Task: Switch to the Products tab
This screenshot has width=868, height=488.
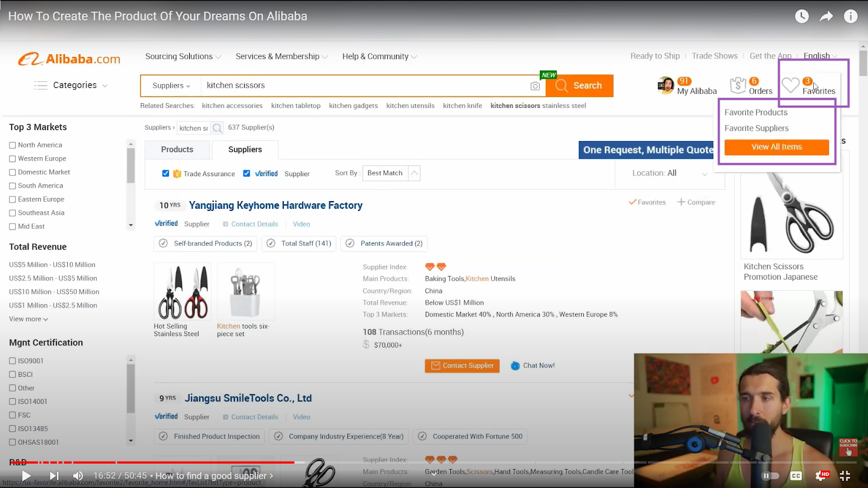Action: pyautogui.click(x=177, y=150)
